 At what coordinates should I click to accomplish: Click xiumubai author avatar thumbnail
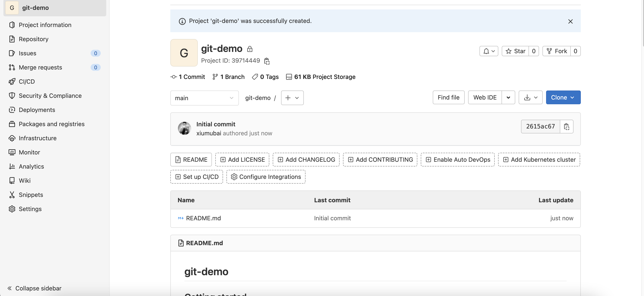[184, 128]
